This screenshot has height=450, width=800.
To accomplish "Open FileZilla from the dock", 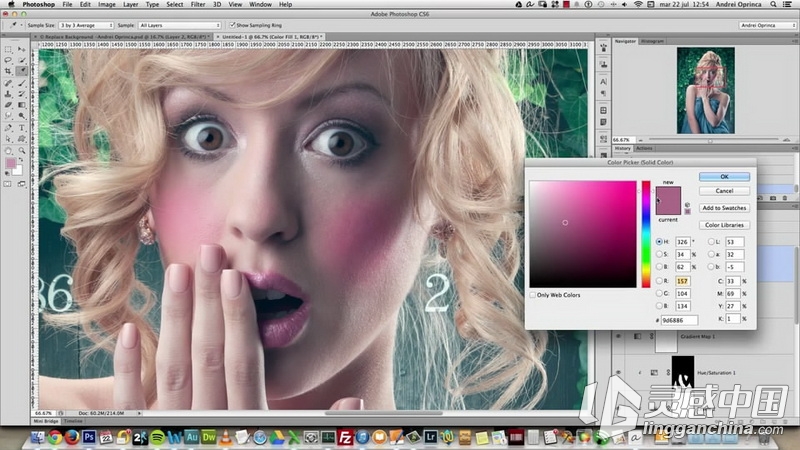I will click(345, 437).
